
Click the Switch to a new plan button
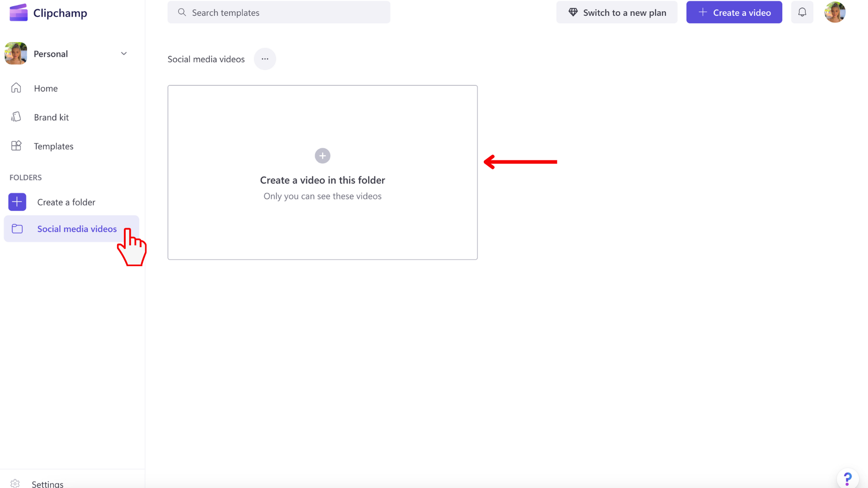click(x=617, y=13)
